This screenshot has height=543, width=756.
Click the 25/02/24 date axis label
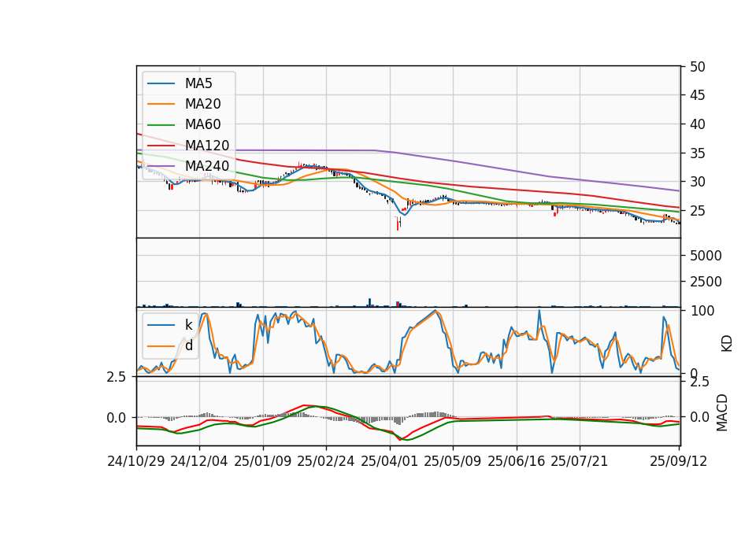coord(326,461)
